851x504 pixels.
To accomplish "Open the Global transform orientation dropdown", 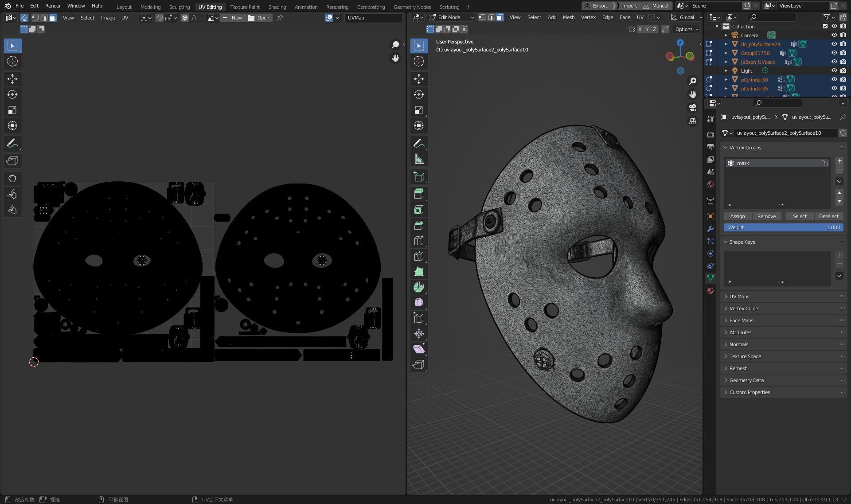I will pos(686,17).
